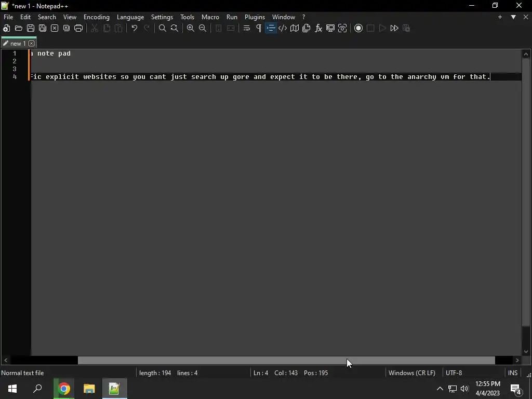
Task: Click the vertical scrollbar down arrow
Action: pyautogui.click(x=526, y=352)
